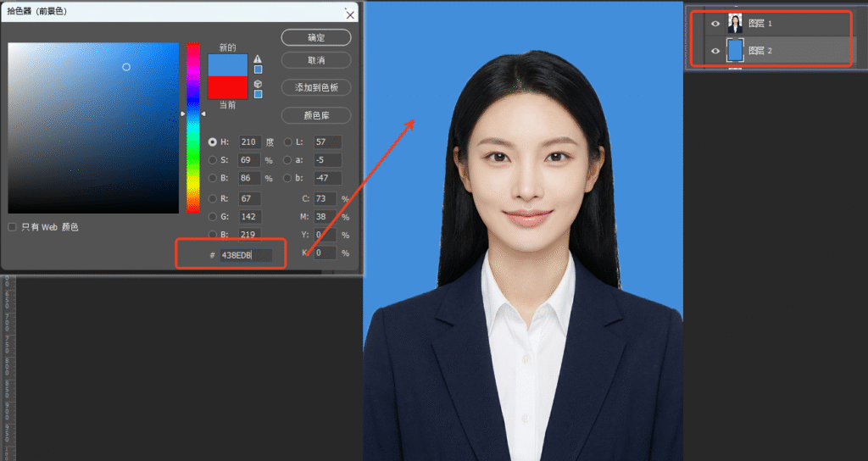Select the S saturation radio button
The height and width of the screenshot is (461, 868).
pyautogui.click(x=213, y=160)
